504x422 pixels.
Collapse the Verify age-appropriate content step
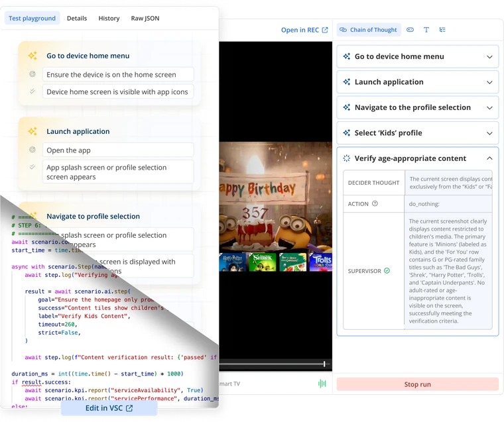point(489,158)
